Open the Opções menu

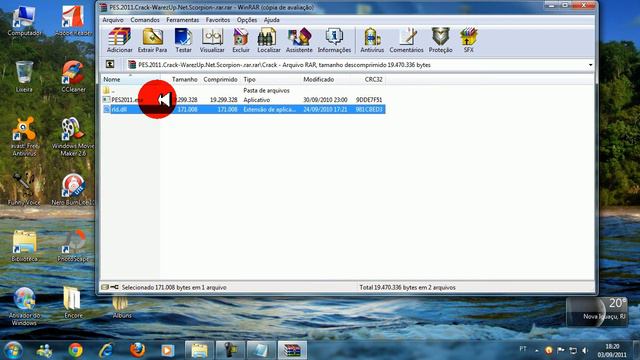[247, 20]
